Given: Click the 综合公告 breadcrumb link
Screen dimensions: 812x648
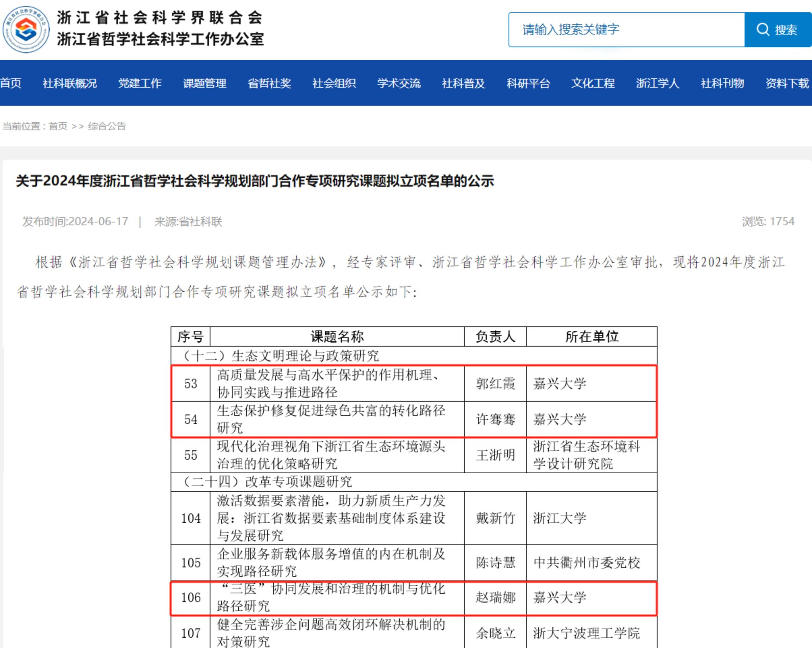Looking at the screenshot, I should [107, 126].
